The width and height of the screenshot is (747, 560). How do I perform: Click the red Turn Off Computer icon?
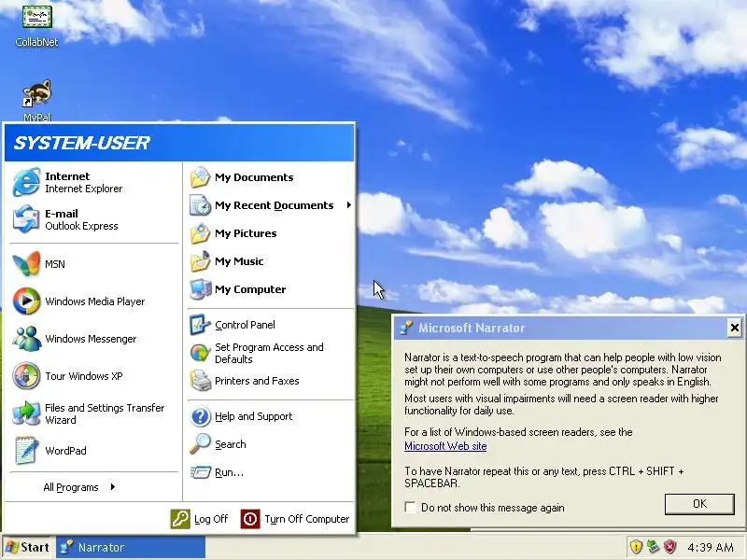click(x=250, y=519)
